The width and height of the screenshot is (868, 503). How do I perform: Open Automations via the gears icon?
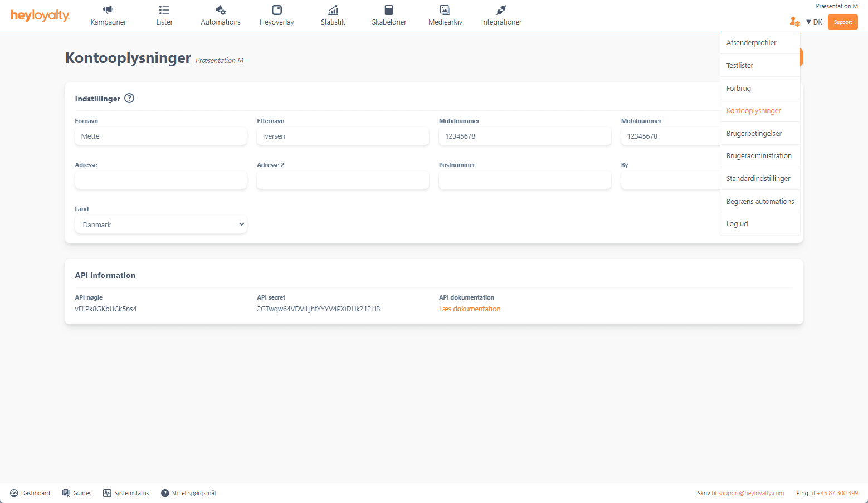[220, 10]
